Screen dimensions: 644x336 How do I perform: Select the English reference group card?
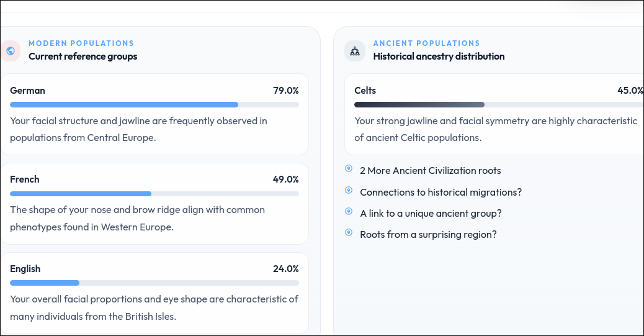154,293
